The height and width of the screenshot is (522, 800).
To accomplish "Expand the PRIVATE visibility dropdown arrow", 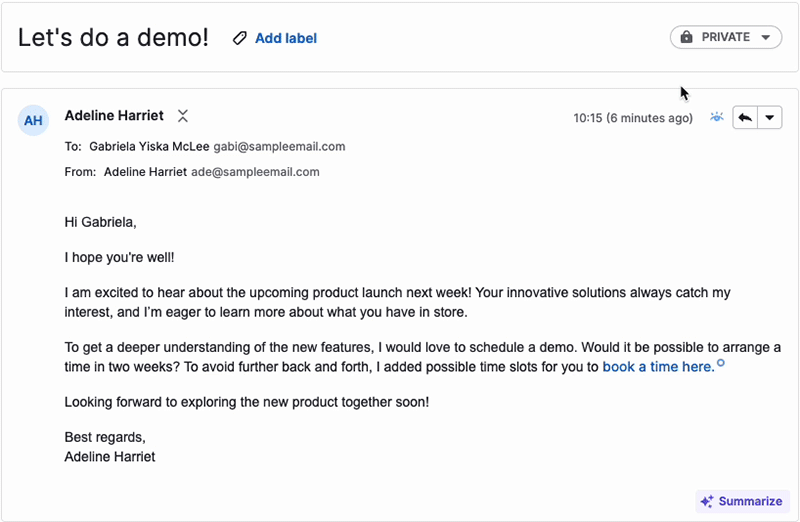I will pos(765,37).
